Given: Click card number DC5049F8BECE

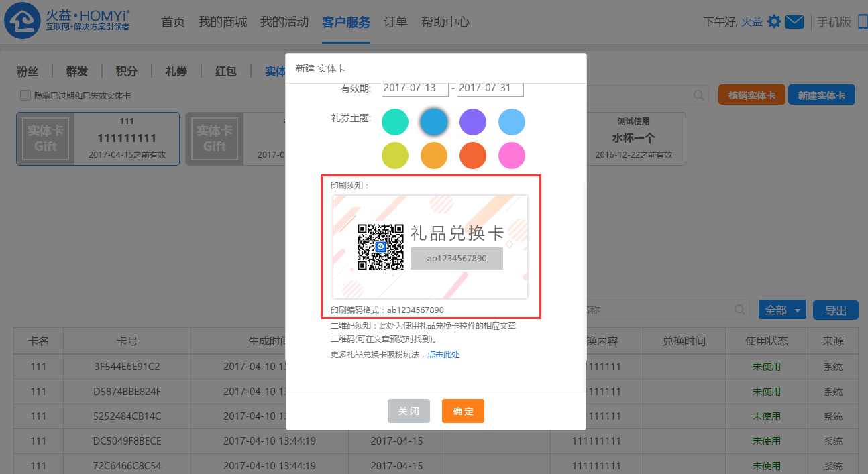Looking at the screenshot, I should click(x=127, y=441).
